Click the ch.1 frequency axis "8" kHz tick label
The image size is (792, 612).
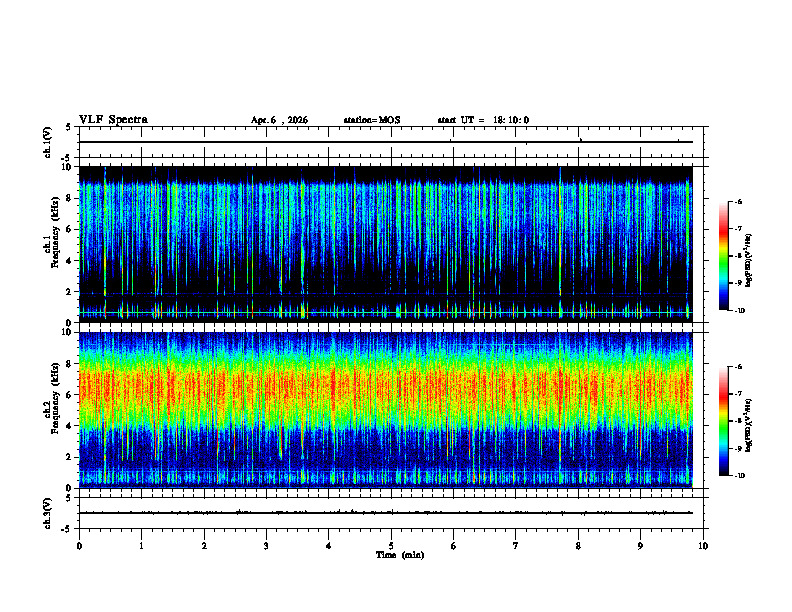point(70,198)
